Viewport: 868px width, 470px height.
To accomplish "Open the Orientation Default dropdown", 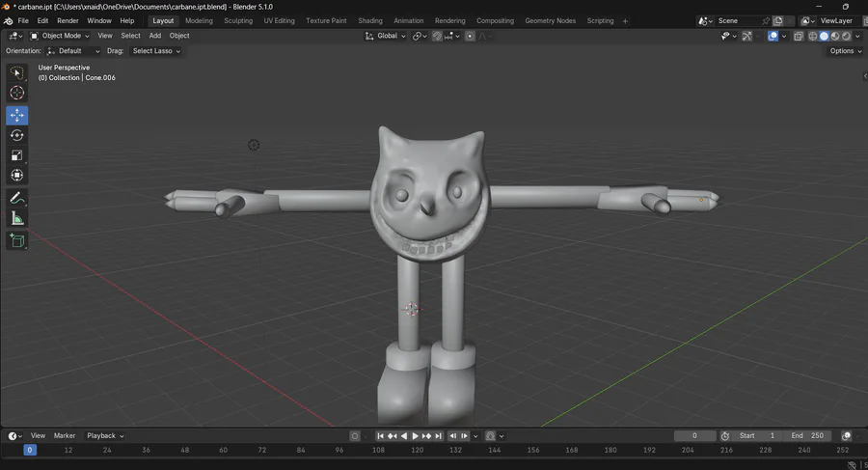I will (x=73, y=51).
